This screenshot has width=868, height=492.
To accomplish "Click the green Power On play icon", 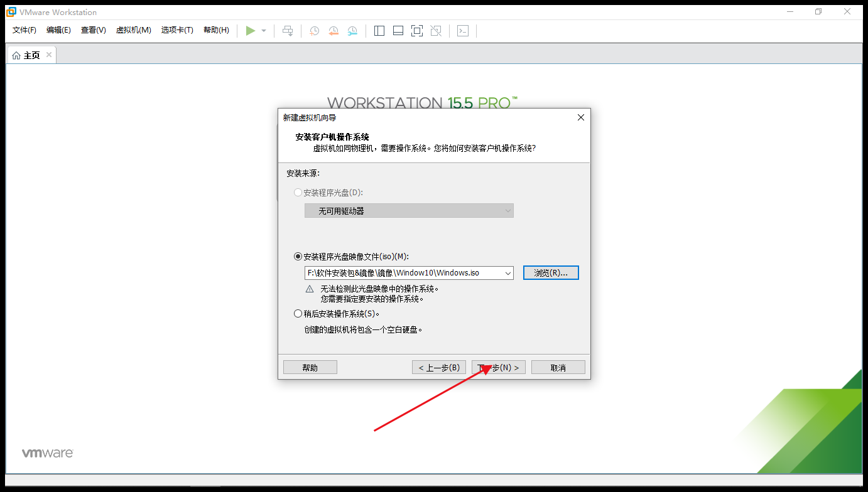I will pyautogui.click(x=250, y=31).
